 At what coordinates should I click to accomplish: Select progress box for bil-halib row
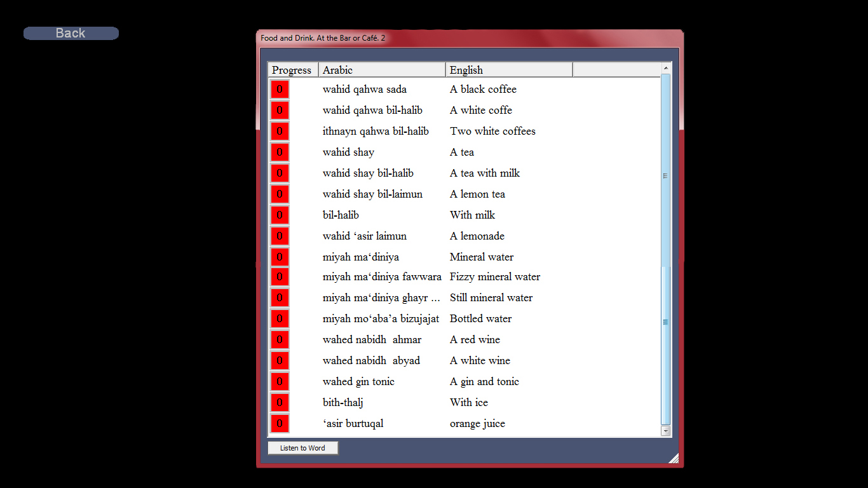[x=280, y=215]
